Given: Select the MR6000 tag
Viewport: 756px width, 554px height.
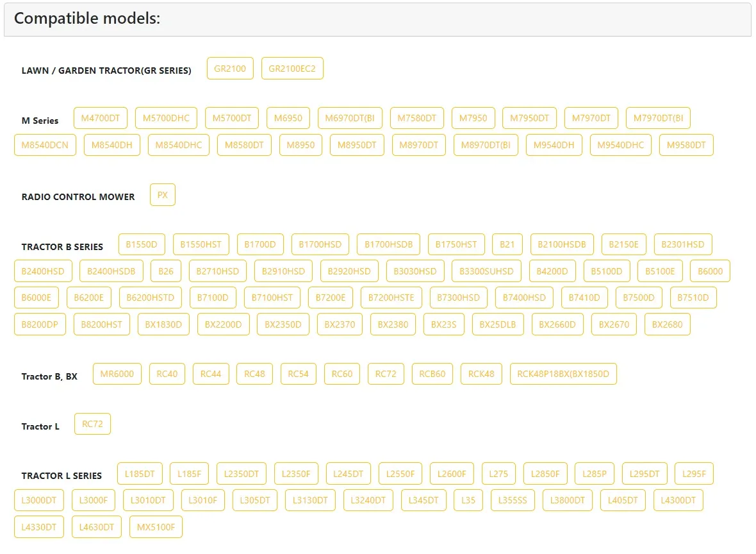Looking at the screenshot, I should click(x=117, y=374).
